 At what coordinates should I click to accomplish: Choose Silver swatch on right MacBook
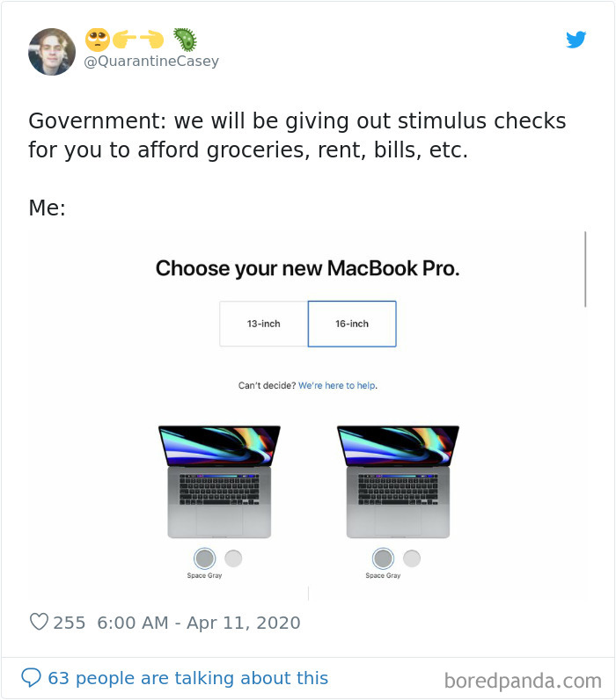tap(412, 558)
